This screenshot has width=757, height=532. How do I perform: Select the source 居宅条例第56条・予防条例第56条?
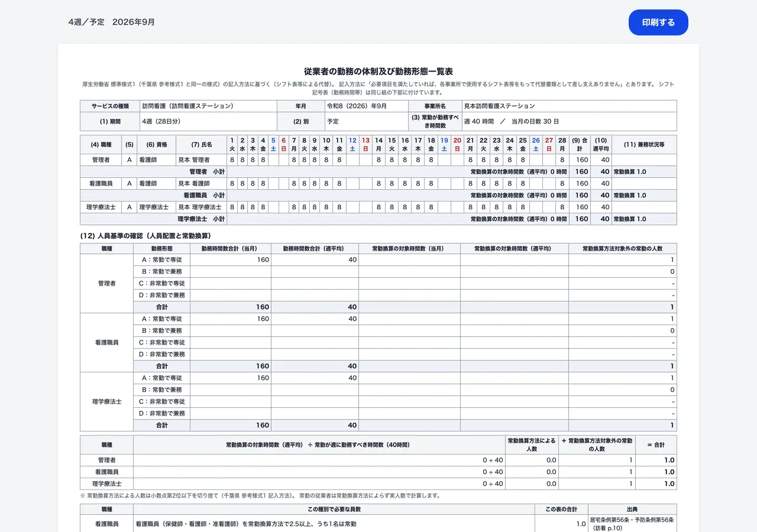(x=632, y=520)
